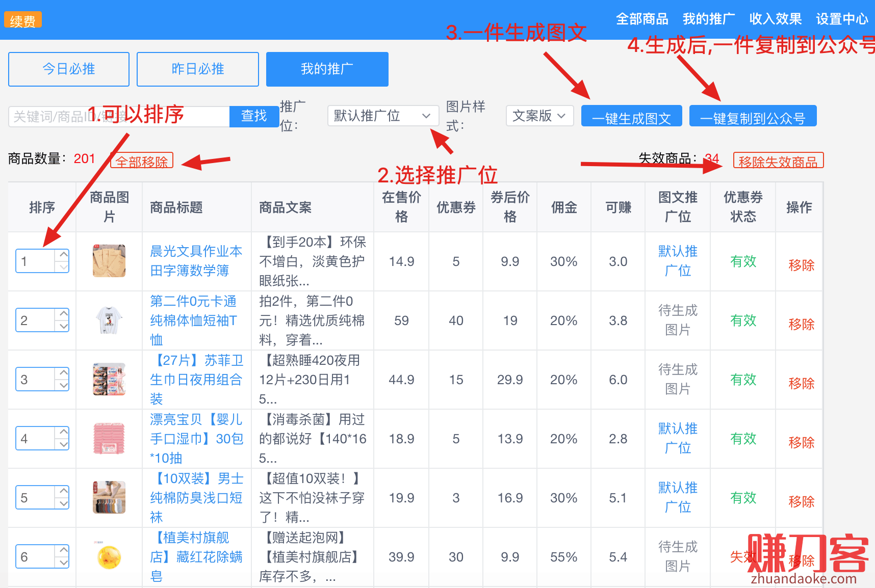The image size is (875, 588).
Task: Click the cartoon T-shirt product thumbnail
Action: tap(109, 320)
